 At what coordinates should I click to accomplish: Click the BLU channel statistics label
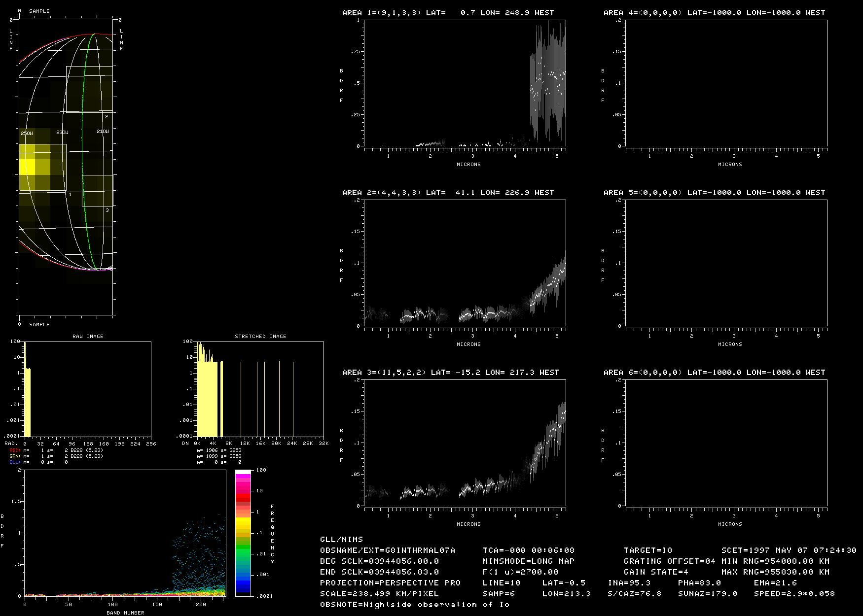point(15,462)
